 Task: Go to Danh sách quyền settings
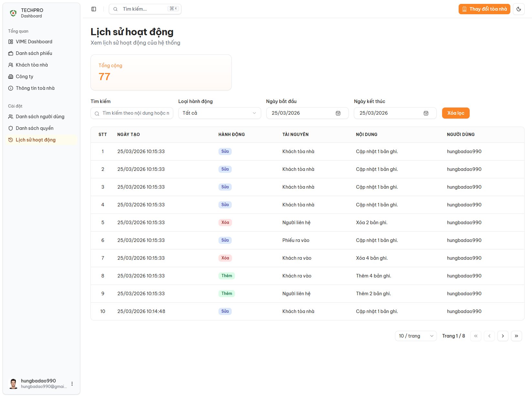click(35, 128)
